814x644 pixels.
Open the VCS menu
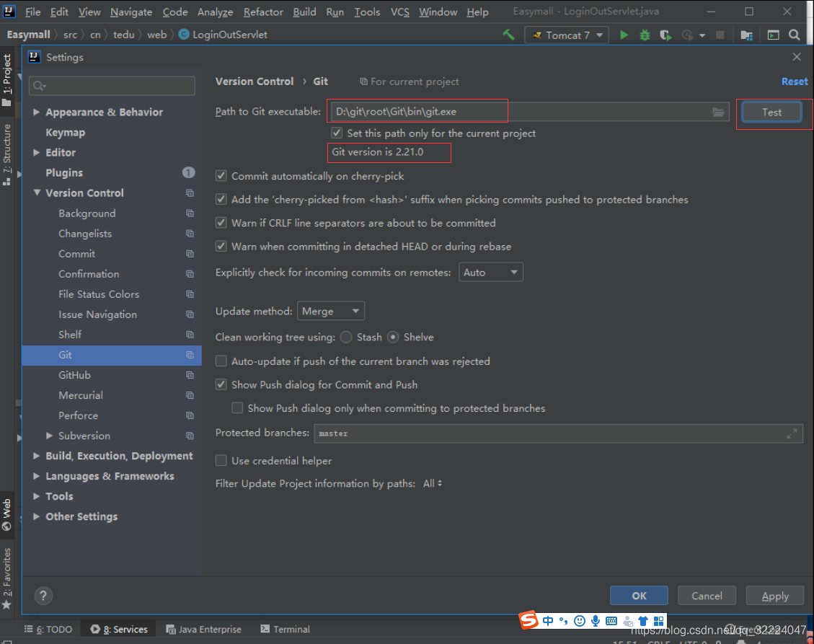point(399,12)
